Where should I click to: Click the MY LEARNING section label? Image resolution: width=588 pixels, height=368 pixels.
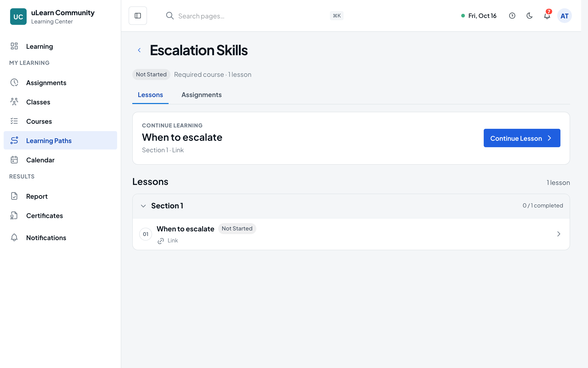tap(29, 63)
